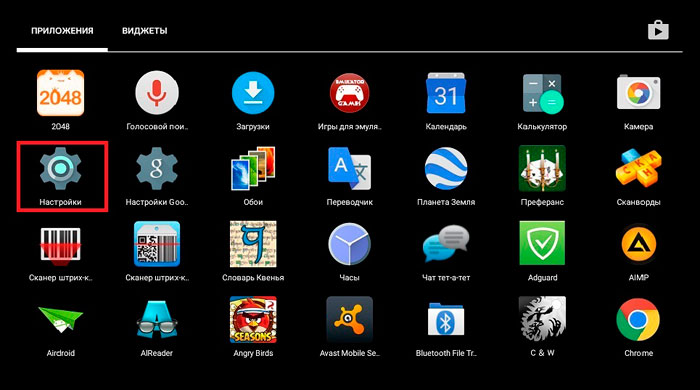This screenshot has height=390, width=700.
Task: Open Планета Земля app
Action: coord(446,169)
